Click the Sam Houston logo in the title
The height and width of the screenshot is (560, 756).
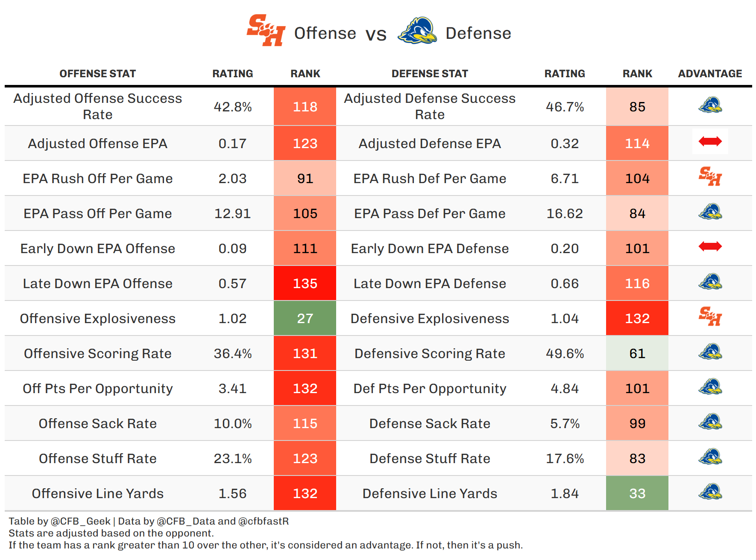(x=266, y=30)
